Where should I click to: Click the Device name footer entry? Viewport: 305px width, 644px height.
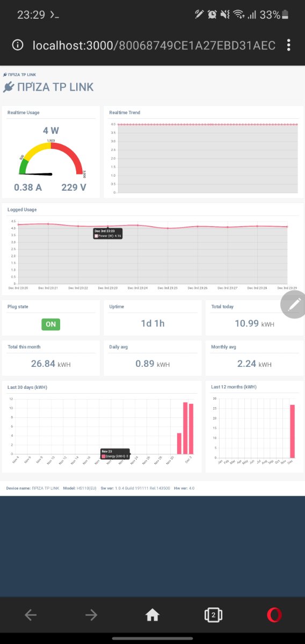click(x=33, y=488)
